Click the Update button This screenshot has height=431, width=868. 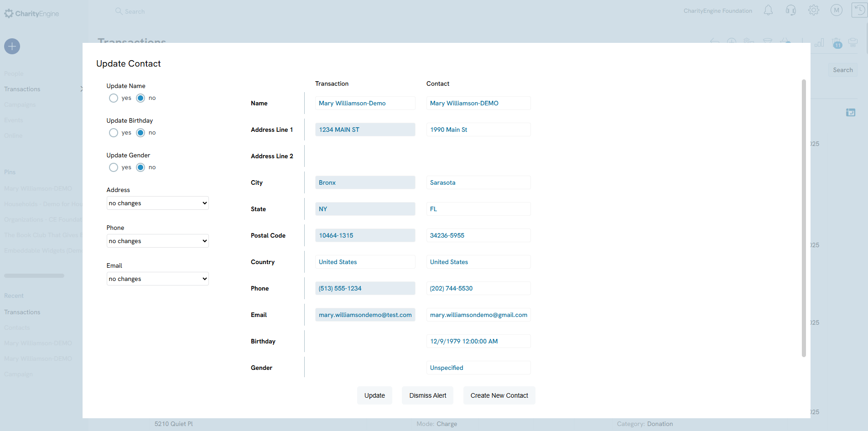point(374,395)
